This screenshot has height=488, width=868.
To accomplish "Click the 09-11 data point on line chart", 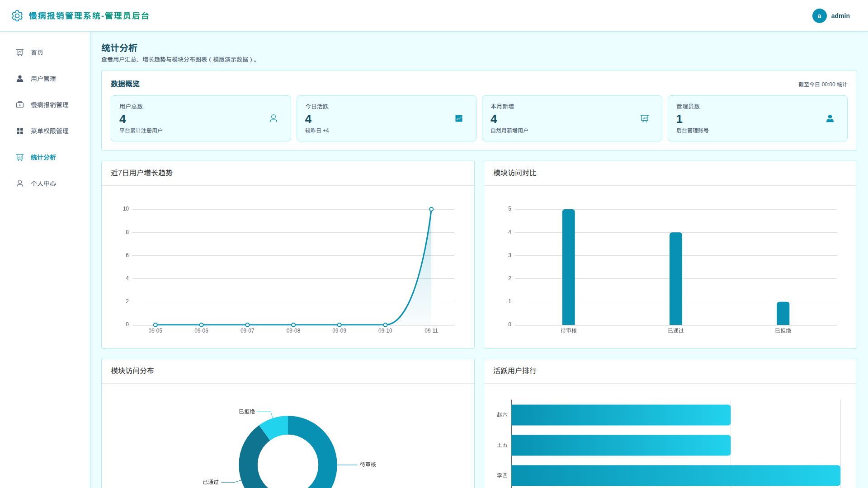I will [431, 209].
